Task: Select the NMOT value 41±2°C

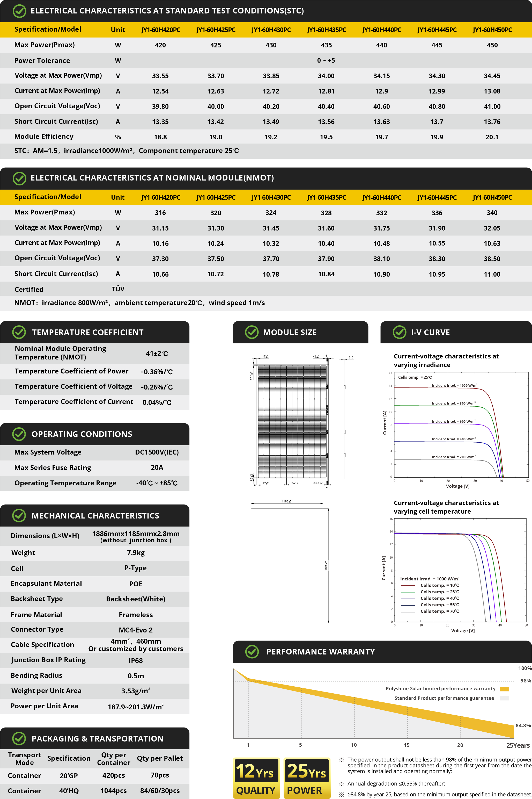Action: [x=157, y=354]
